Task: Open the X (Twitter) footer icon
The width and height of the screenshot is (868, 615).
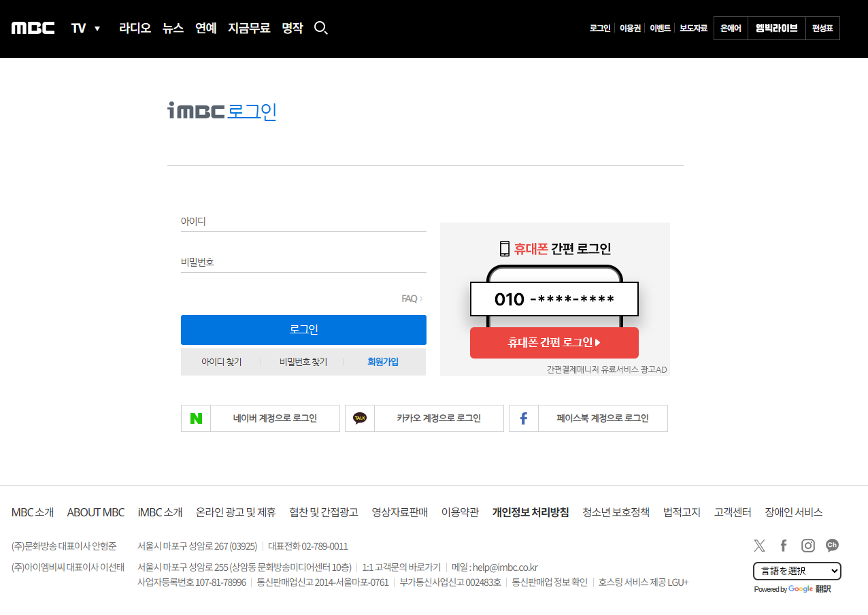Action: click(x=759, y=546)
